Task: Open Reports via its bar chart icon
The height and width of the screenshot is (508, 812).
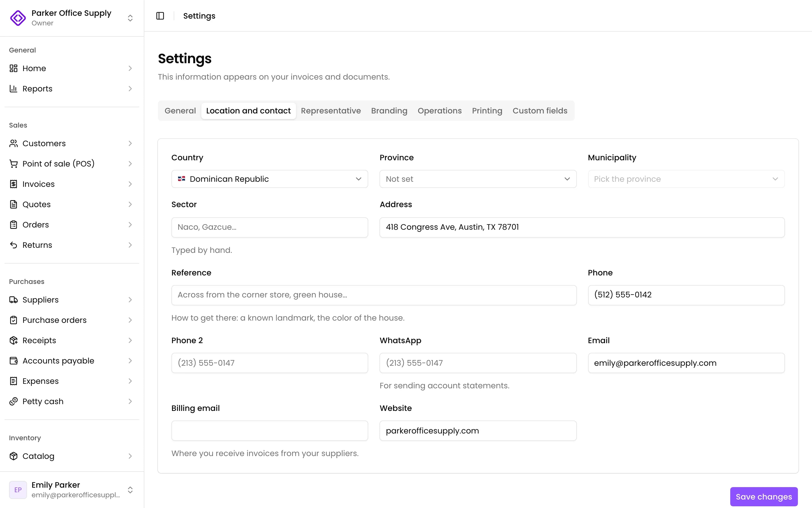Action: [14, 89]
